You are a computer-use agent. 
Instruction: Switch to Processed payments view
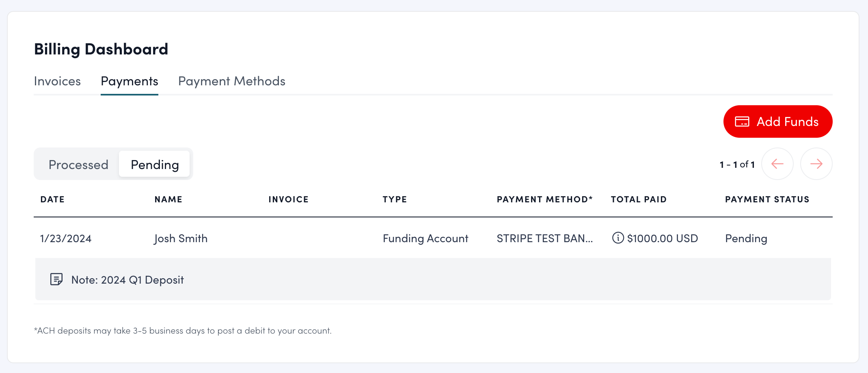tap(78, 164)
